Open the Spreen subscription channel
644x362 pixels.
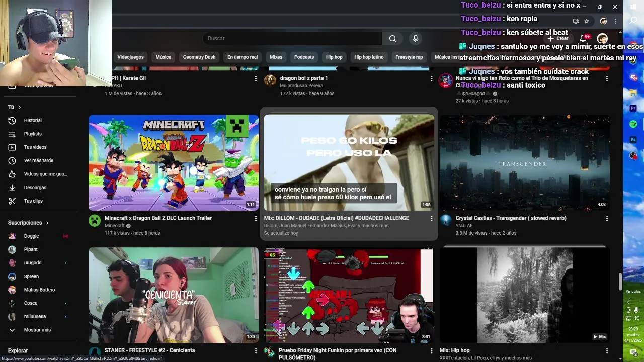tap(31, 277)
